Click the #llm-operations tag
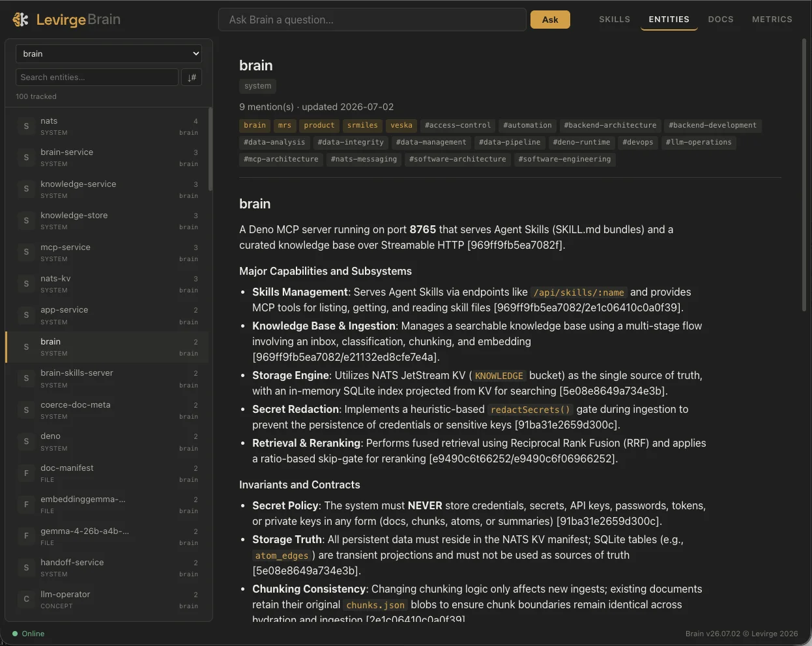The height and width of the screenshot is (646, 812). [x=699, y=142]
